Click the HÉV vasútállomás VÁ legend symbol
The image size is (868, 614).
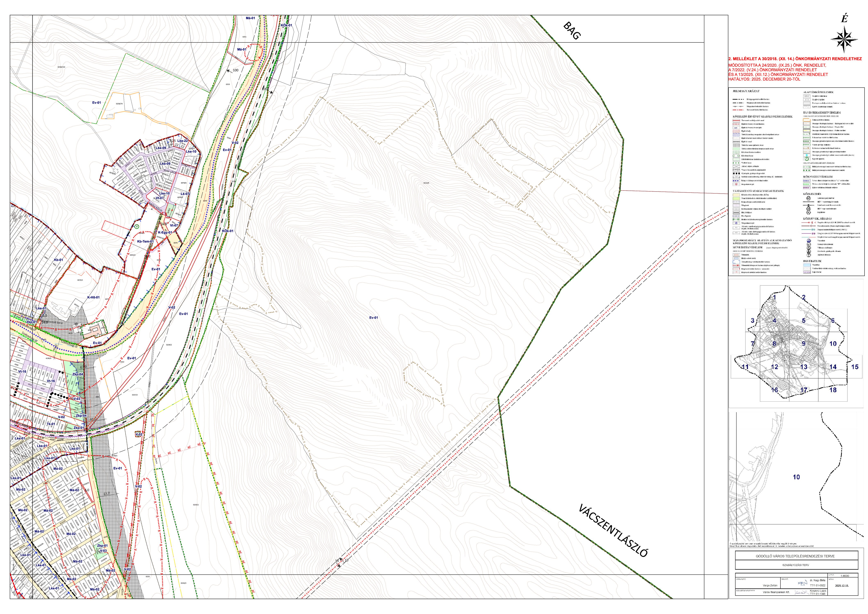click(x=808, y=209)
